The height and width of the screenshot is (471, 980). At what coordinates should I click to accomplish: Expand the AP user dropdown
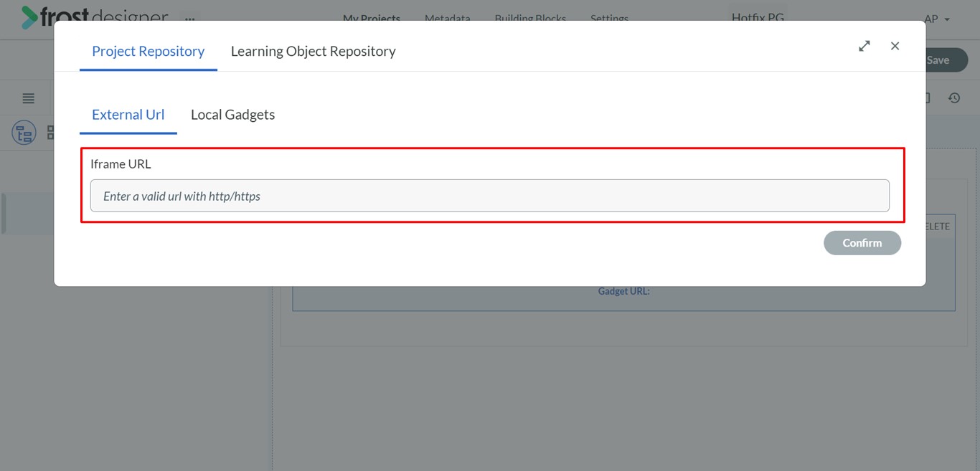937,19
